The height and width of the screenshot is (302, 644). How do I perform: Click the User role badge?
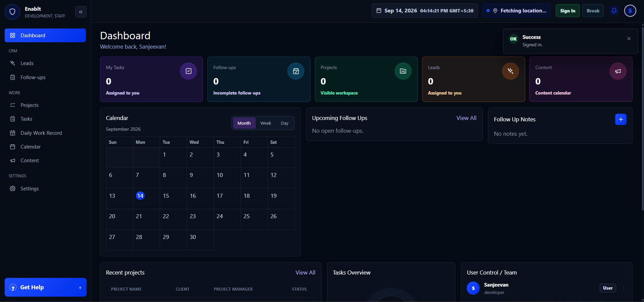click(608, 288)
